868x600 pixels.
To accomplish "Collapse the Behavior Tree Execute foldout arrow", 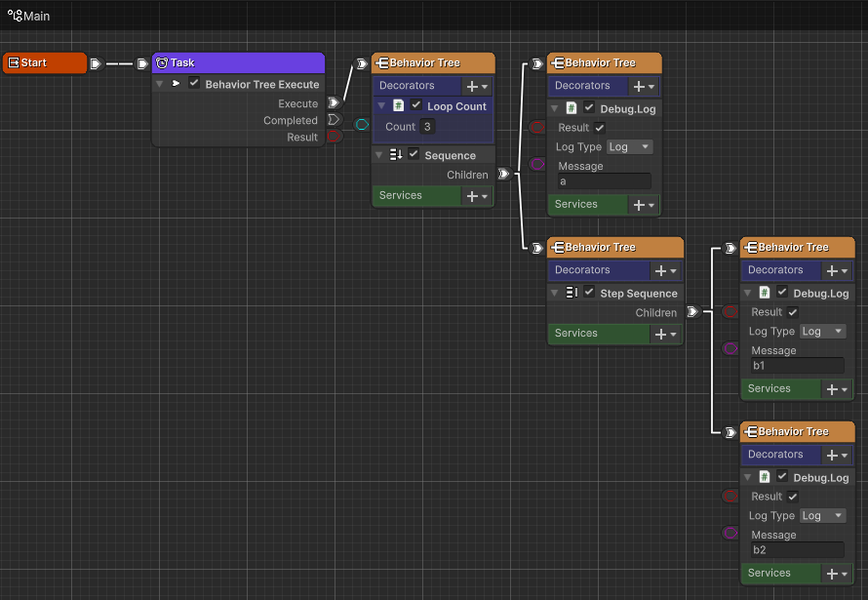I will (x=160, y=85).
